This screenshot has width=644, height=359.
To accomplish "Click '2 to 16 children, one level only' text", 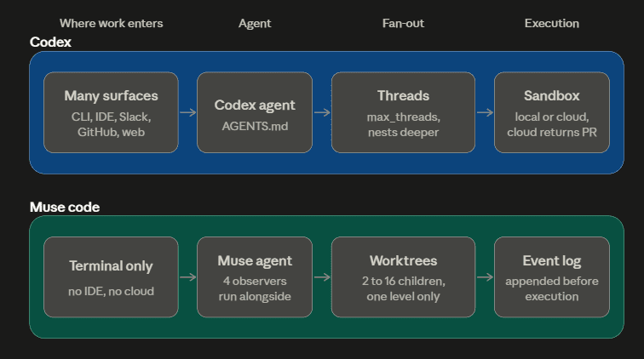I will point(403,288).
